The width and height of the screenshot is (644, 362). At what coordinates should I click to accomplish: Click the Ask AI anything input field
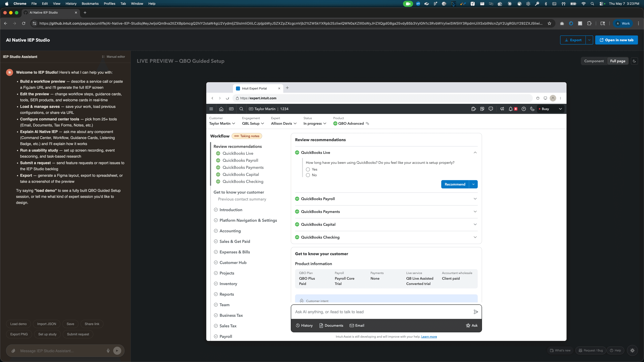click(x=383, y=312)
